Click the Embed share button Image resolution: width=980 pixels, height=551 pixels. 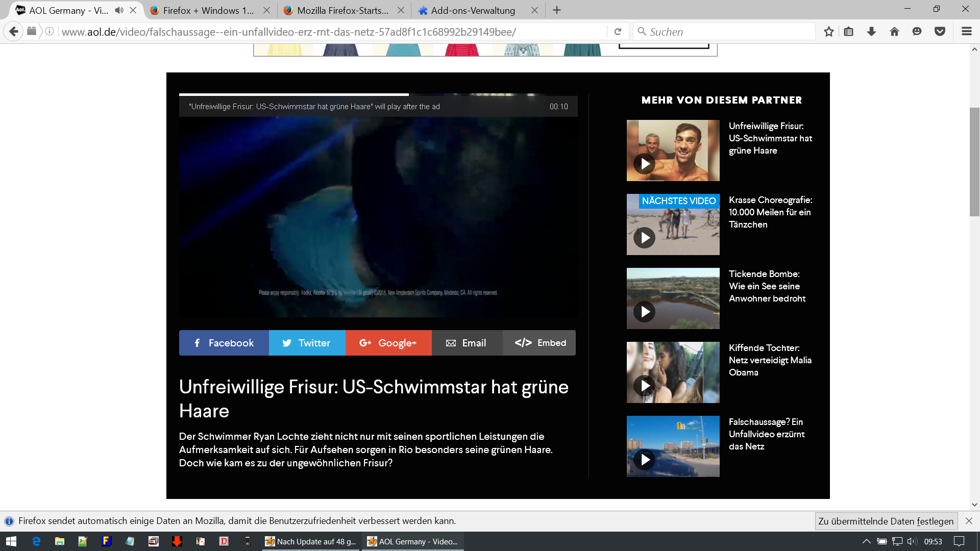pos(540,343)
